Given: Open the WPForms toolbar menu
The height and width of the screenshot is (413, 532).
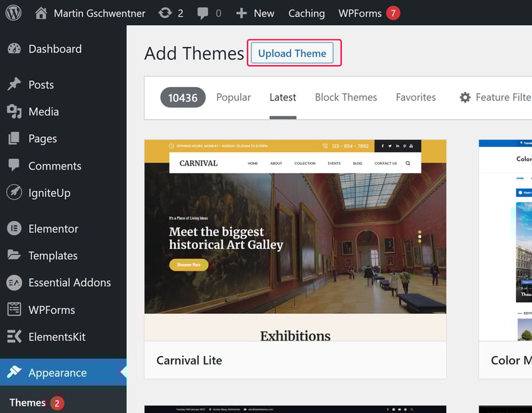Looking at the screenshot, I should pyautogui.click(x=369, y=13).
